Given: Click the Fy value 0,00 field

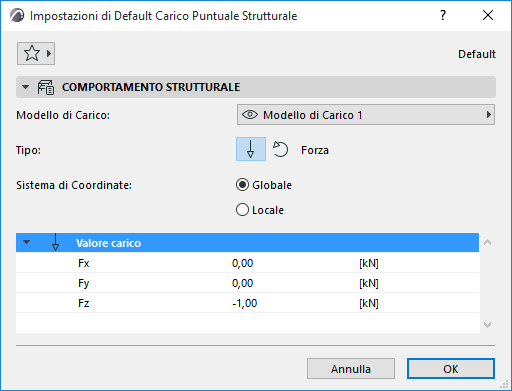Looking at the screenshot, I should tap(243, 283).
